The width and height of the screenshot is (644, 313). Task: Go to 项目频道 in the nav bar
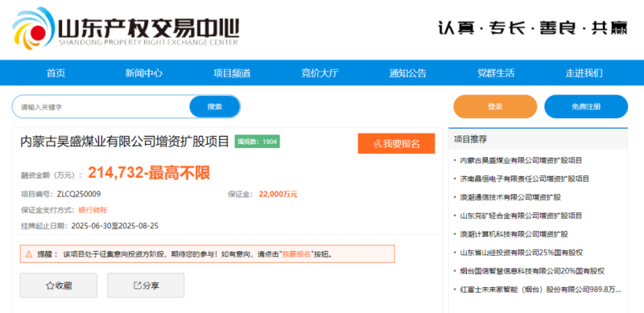pyautogui.click(x=232, y=73)
